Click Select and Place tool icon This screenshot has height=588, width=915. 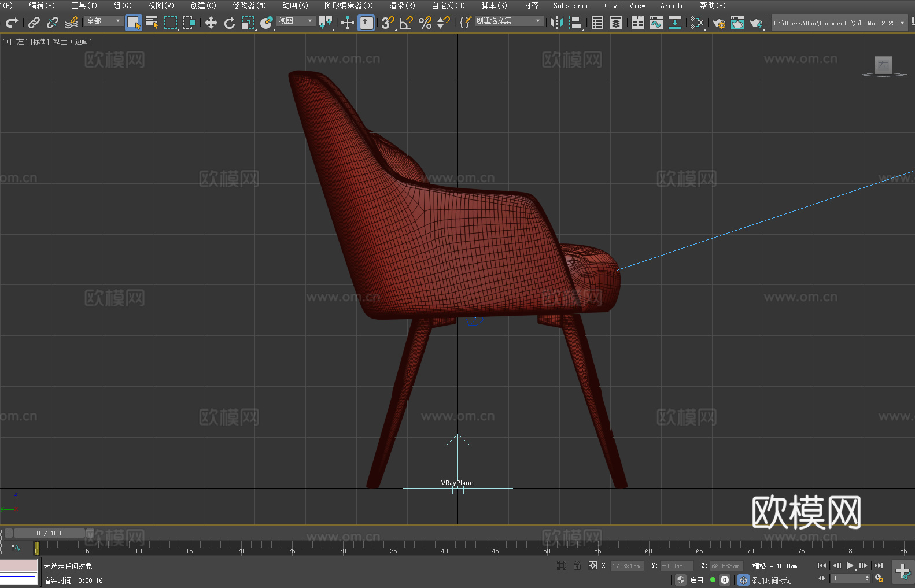point(267,23)
